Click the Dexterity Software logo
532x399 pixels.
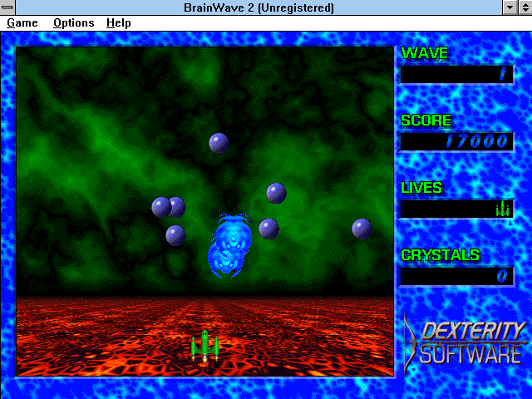[x=465, y=343]
